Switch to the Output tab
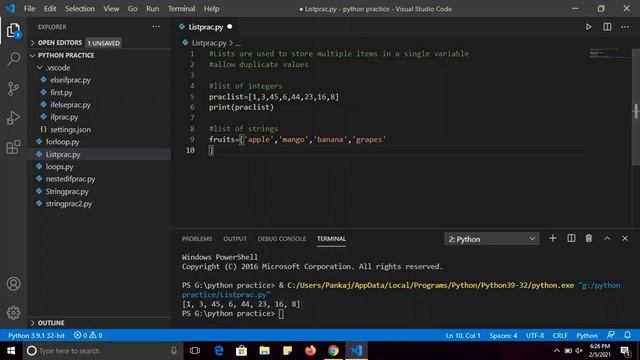The width and height of the screenshot is (640, 360). pyautogui.click(x=235, y=239)
